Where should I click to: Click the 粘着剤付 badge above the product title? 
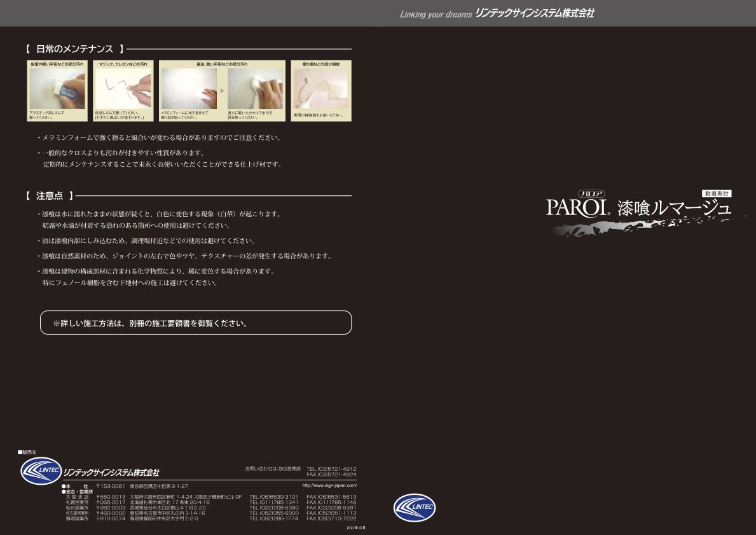point(717,193)
